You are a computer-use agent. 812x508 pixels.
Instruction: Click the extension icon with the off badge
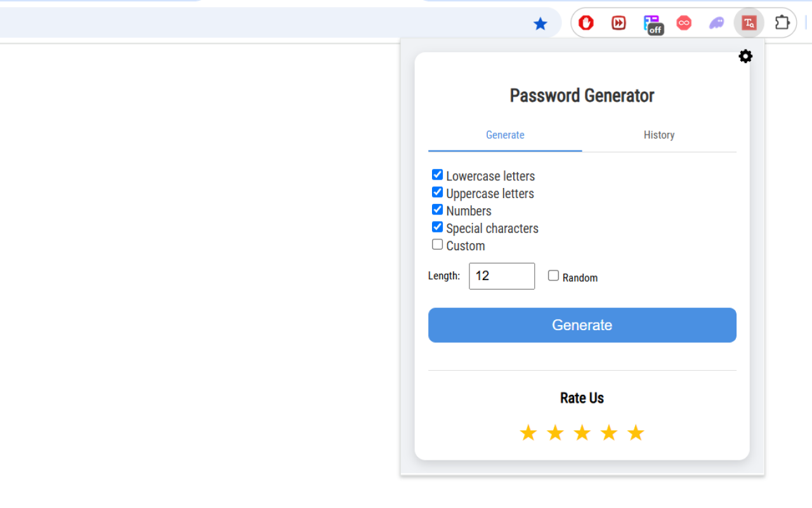652,24
